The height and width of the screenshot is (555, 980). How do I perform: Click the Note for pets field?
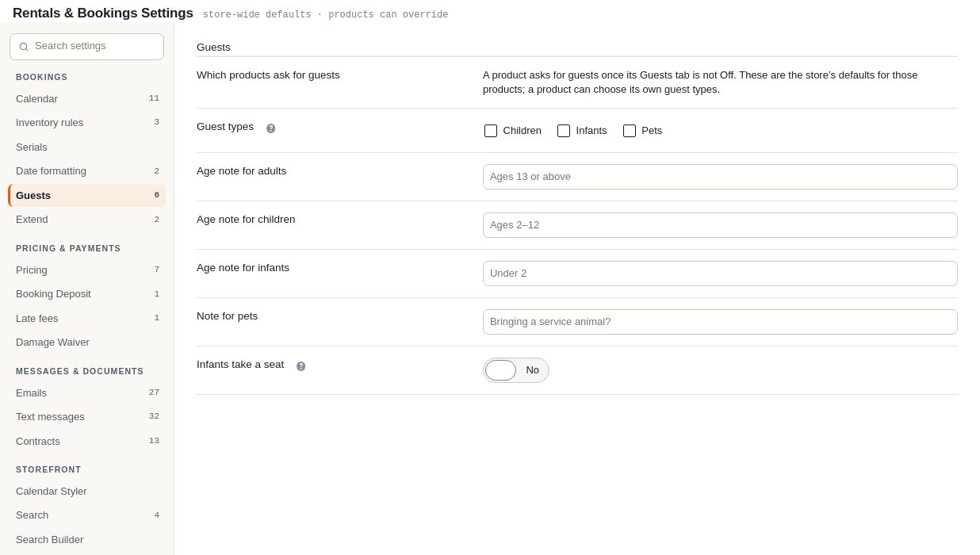(720, 322)
